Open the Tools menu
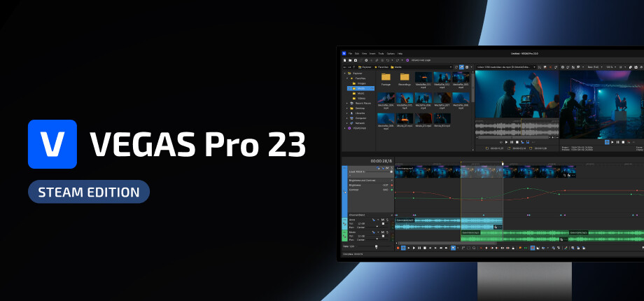Viewport: 644px width, 301px height. pos(381,53)
